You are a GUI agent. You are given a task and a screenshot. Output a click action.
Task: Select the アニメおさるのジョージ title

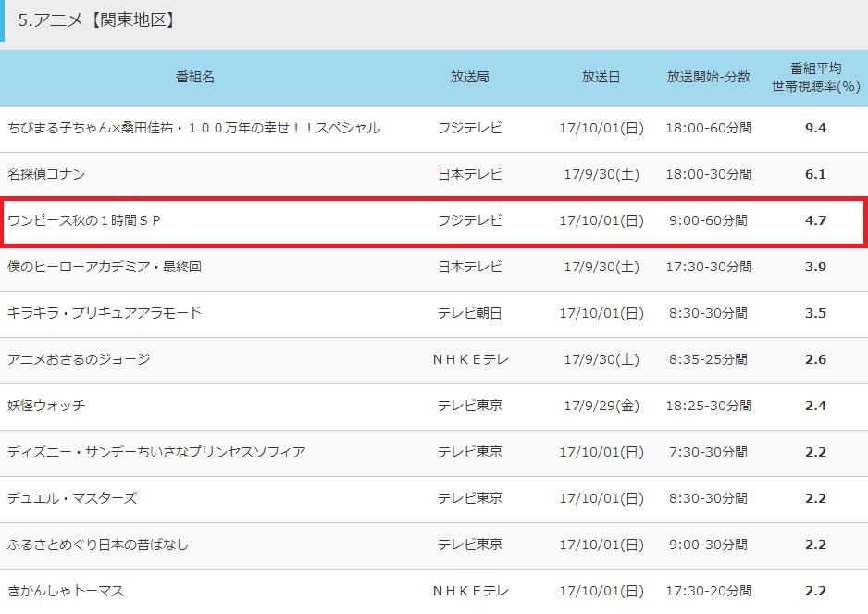pos(80,359)
